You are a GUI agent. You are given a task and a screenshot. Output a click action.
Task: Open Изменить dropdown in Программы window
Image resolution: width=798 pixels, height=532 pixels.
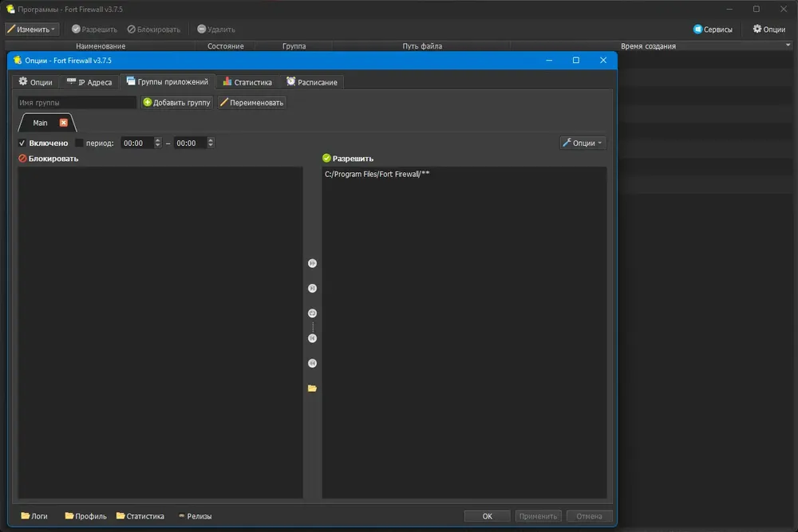pyautogui.click(x=32, y=29)
